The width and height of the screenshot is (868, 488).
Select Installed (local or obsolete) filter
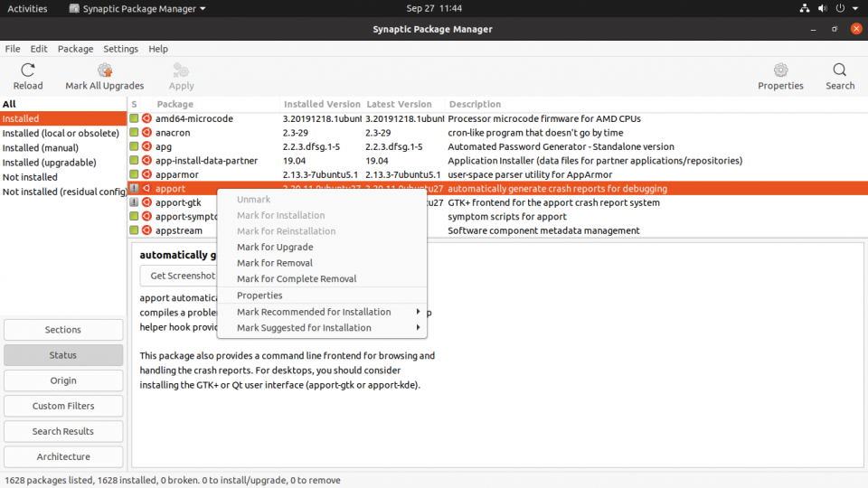tap(63, 134)
